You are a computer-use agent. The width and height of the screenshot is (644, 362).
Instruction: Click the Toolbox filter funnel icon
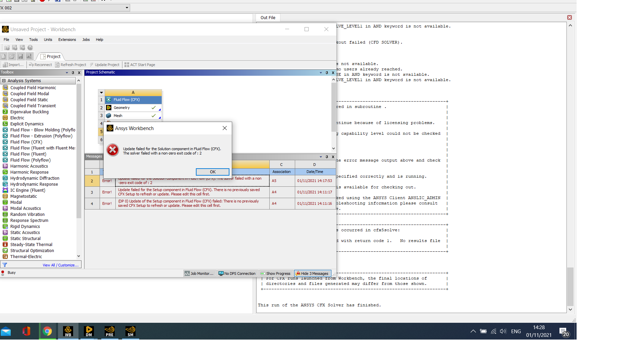click(x=5, y=265)
